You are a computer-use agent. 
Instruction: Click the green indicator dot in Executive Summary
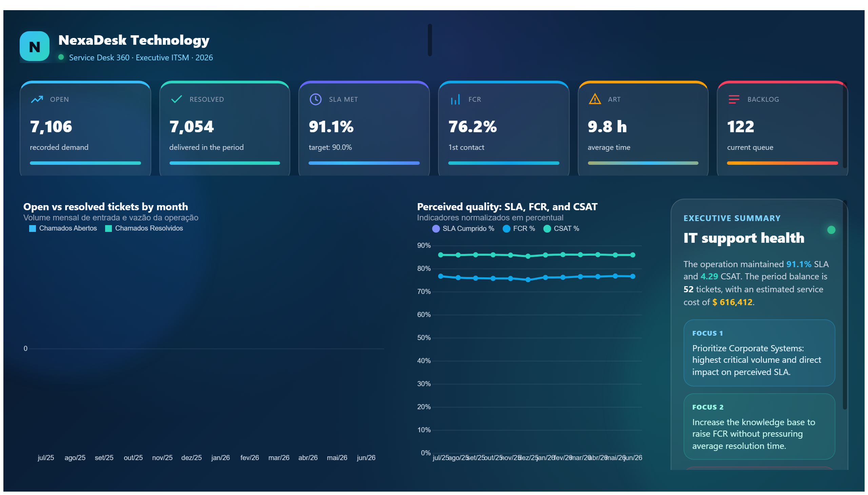point(831,230)
